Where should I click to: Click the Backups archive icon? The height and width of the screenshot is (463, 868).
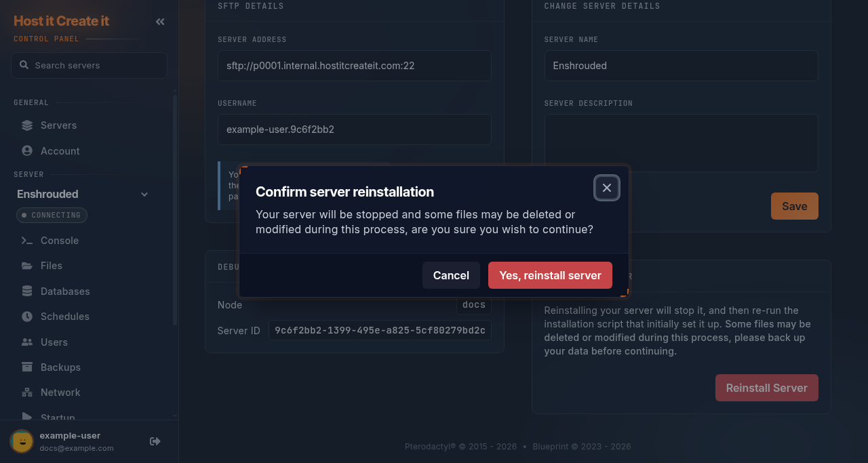point(27,367)
